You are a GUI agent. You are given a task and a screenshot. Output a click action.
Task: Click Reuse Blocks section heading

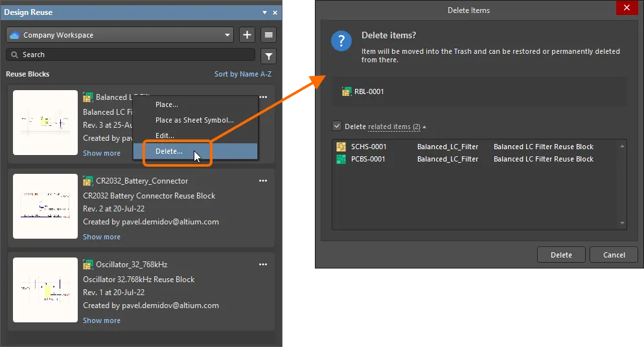(27, 74)
